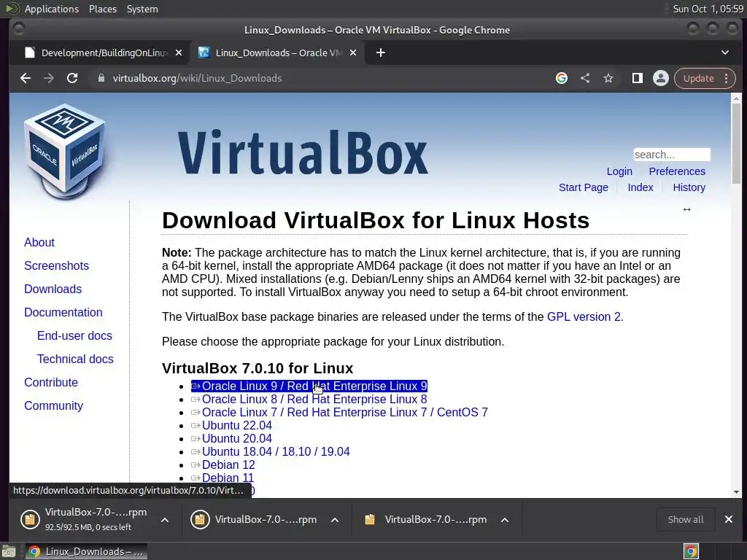This screenshot has width=747, height=560.
Task: Download the Ubuntu 20.04 package
Action: click(x=231, y=438)
